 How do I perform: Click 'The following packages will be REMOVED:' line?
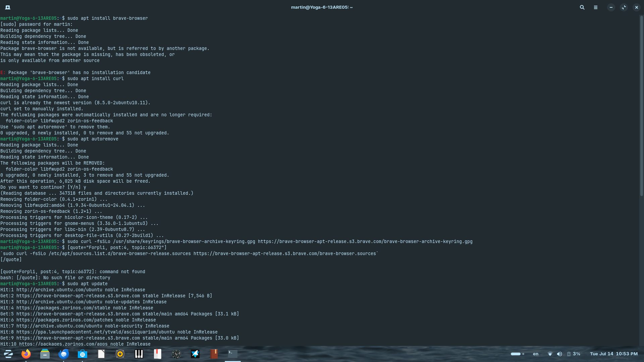click(x=52, y=163)
